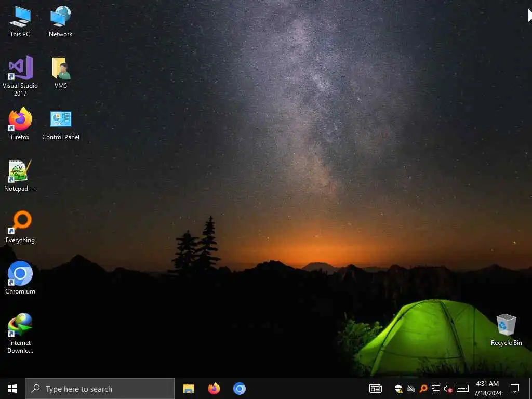Select the Chromium desktop shortcut

point(20,278)
